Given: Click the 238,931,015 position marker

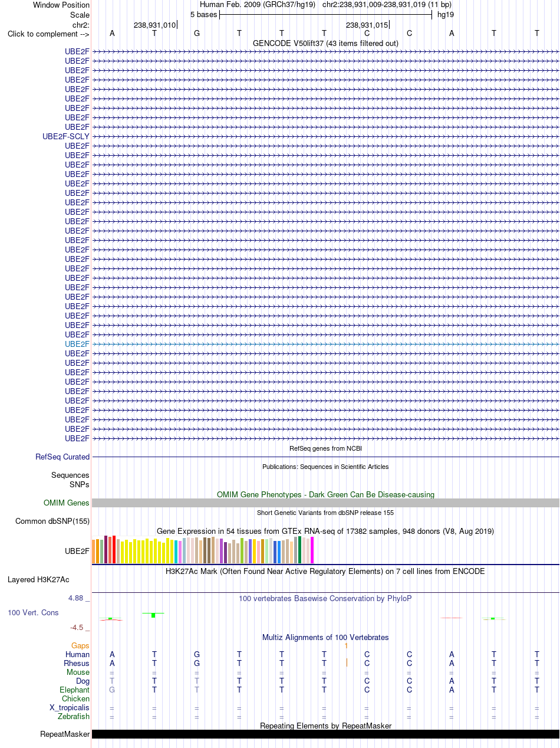Looking at the screenshot, I should click(x=367, y=25).
